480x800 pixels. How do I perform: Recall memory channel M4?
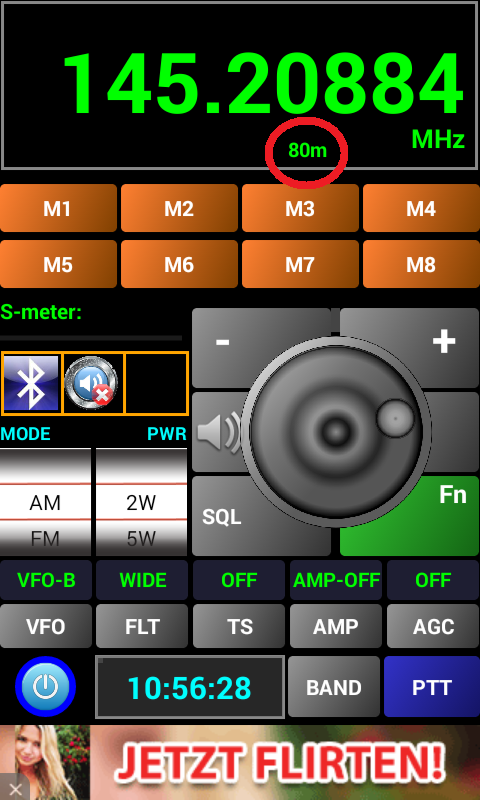tap(421, 209)
